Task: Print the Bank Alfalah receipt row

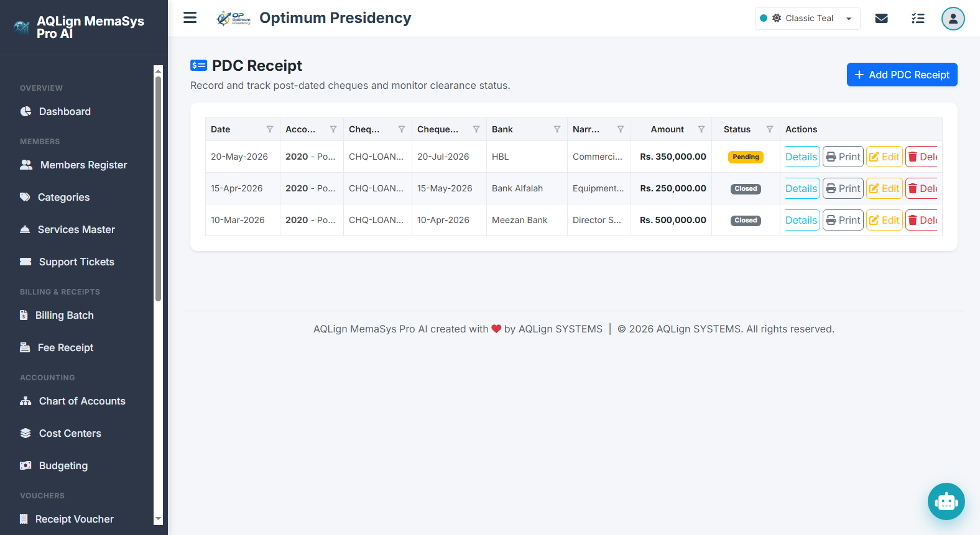Action: (x=843, y=188)
